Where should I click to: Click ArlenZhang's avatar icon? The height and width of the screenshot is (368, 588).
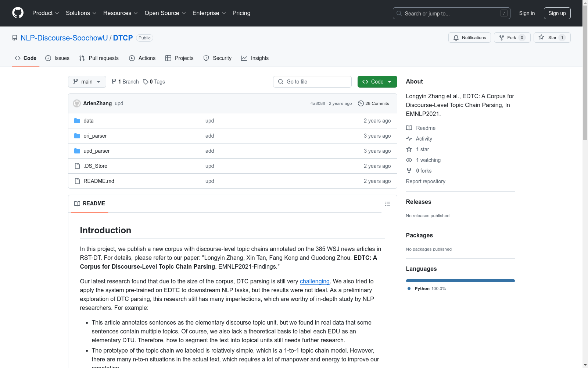tap(77, 103)
